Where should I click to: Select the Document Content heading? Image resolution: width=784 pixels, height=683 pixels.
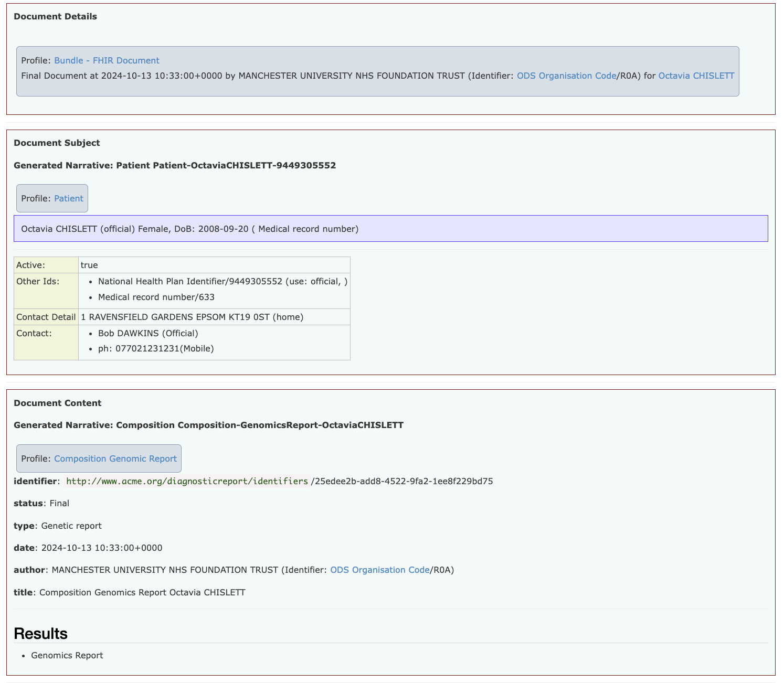[x=57, y=403]
